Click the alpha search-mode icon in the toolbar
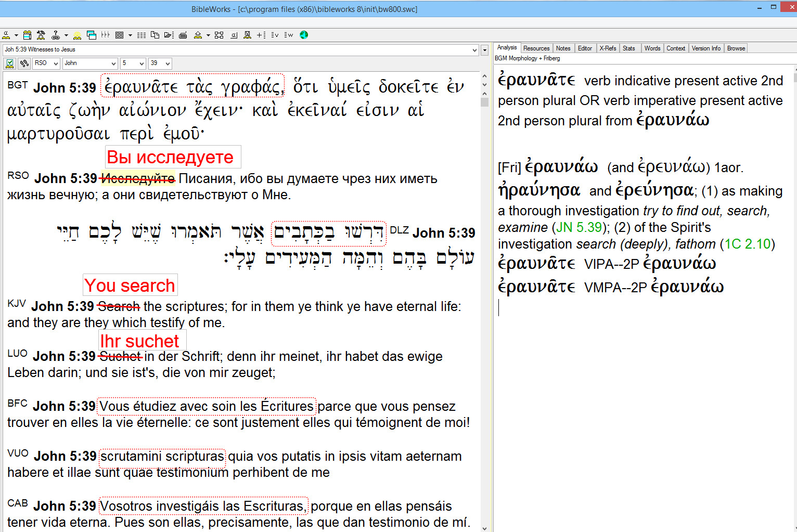Image resolution: width=797 pixels, height=532 pixels. [6, 35]
